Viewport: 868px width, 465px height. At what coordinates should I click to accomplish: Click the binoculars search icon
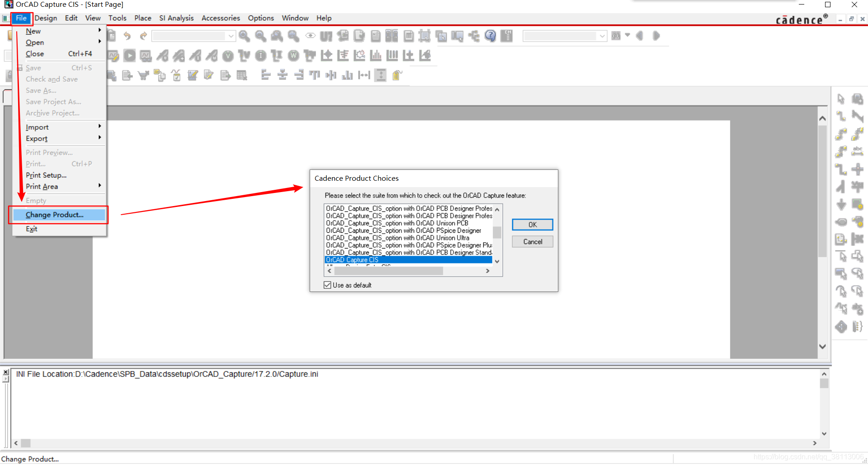click(616, 36)
